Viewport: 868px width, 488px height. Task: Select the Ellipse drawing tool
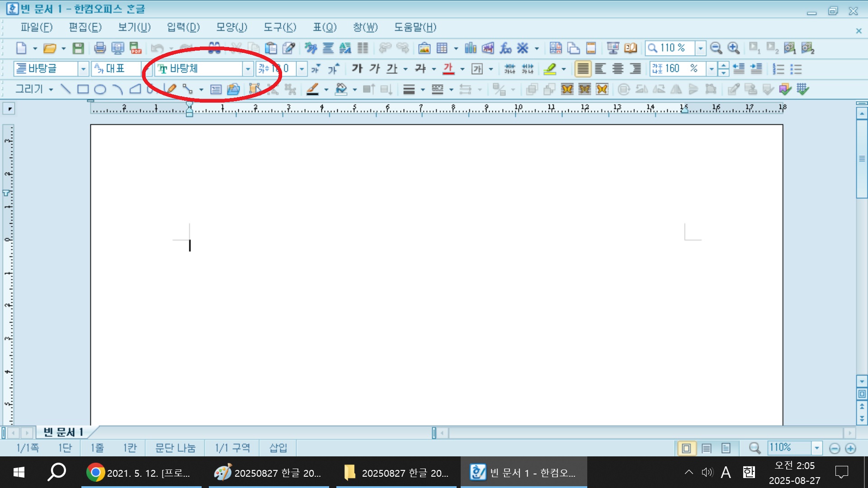point(100,89)
